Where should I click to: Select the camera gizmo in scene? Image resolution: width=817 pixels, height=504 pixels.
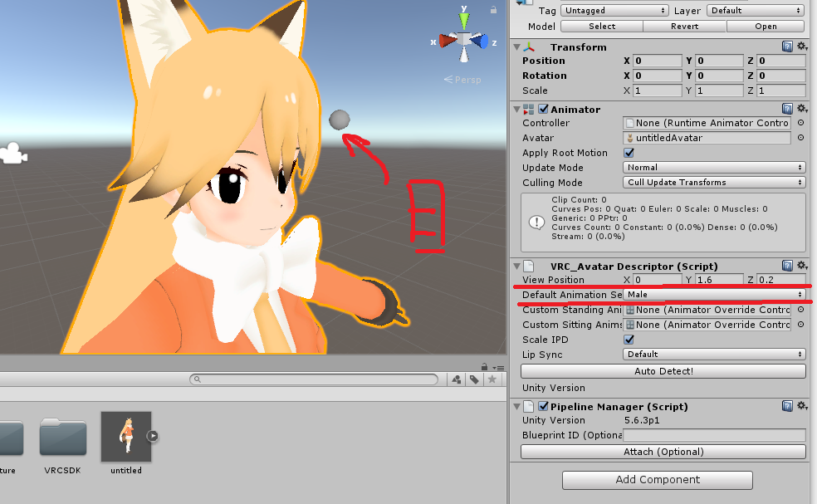[13, 154]
